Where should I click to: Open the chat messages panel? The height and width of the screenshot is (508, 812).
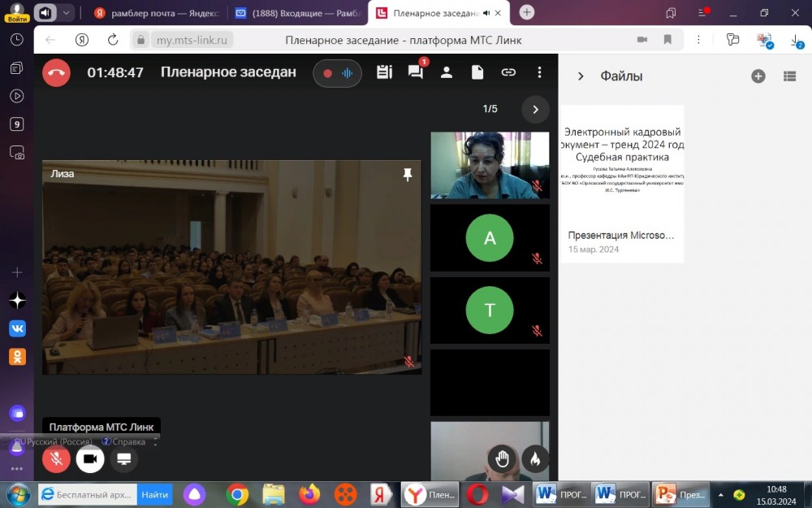tap(416, 72)
